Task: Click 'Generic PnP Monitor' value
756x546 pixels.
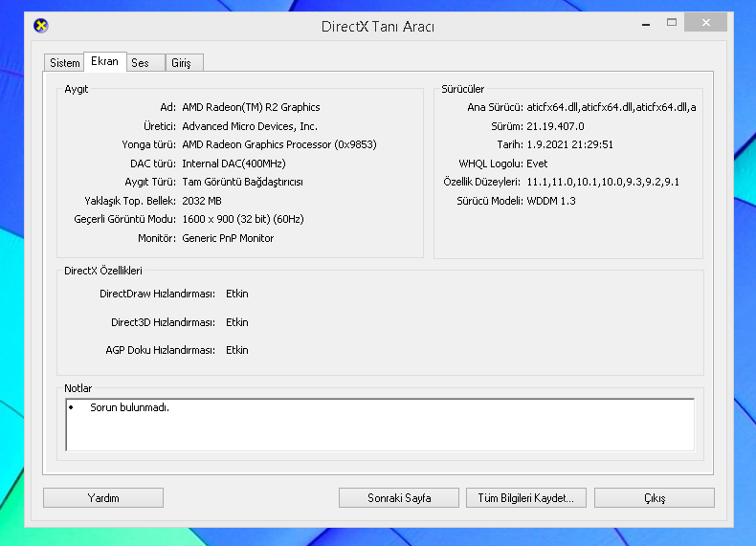Action: click(x=228, y=238)
